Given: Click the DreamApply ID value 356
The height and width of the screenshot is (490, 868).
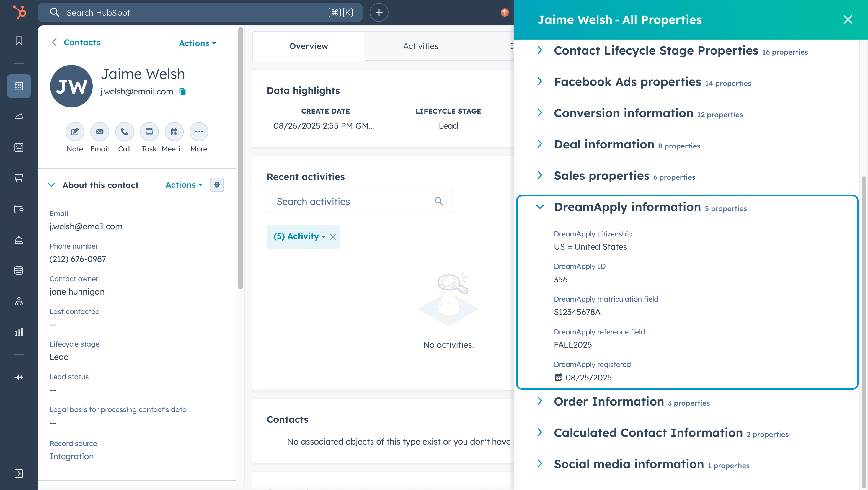Looking at the screenshot, I should tap(561, 280).
